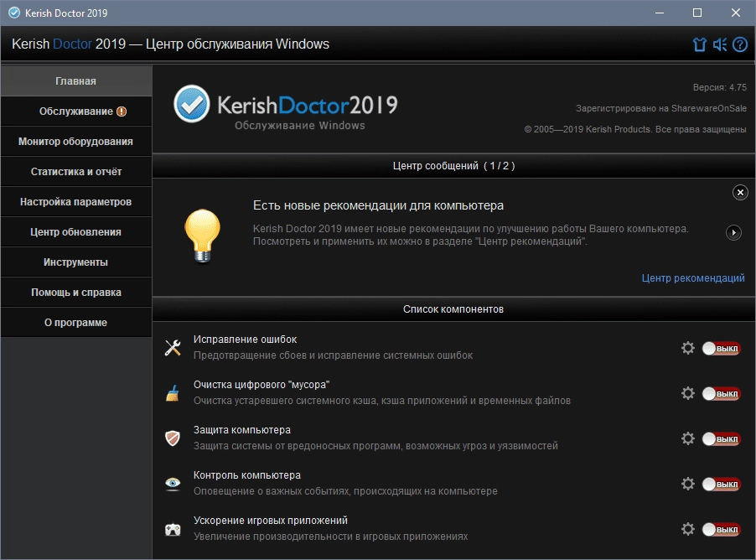Open the Обслуживание section
Viewport: 756px width, 560px height.
click(x=76, y=111)
